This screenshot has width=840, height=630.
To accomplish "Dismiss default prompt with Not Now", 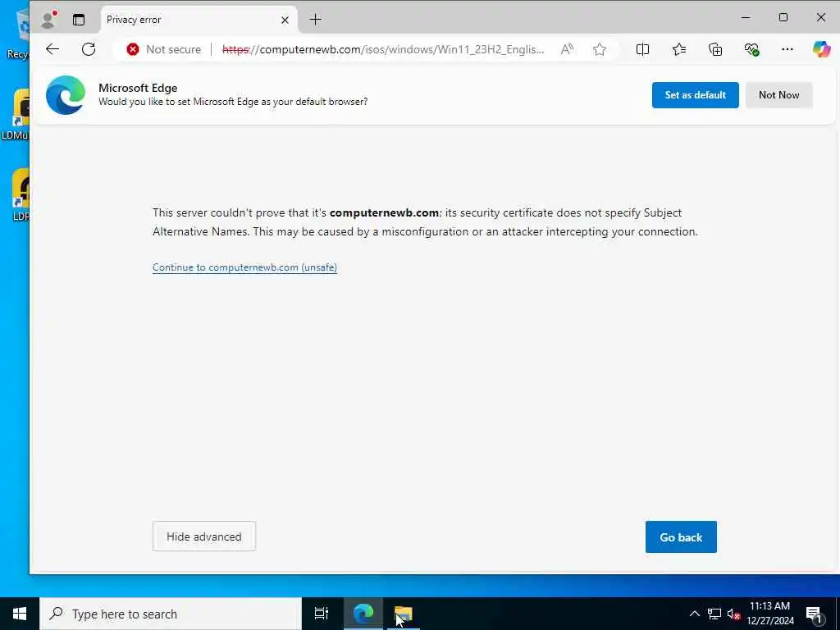I will point(779,95).
